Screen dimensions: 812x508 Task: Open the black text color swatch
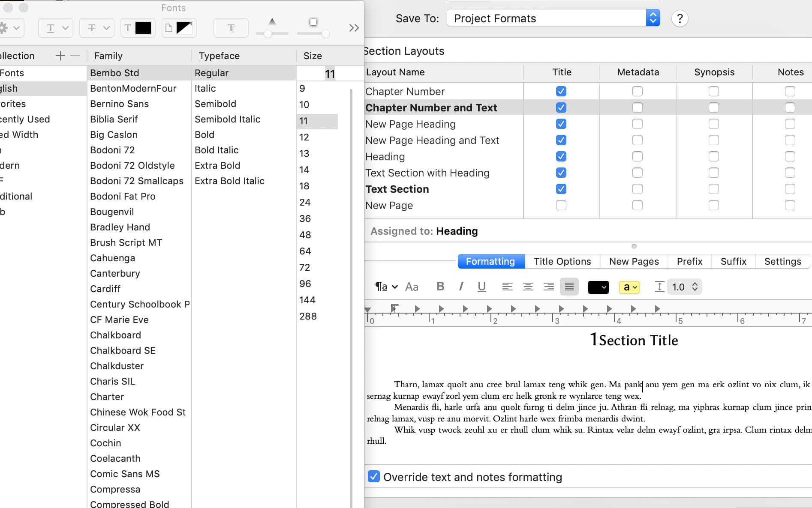click(598, 287)
